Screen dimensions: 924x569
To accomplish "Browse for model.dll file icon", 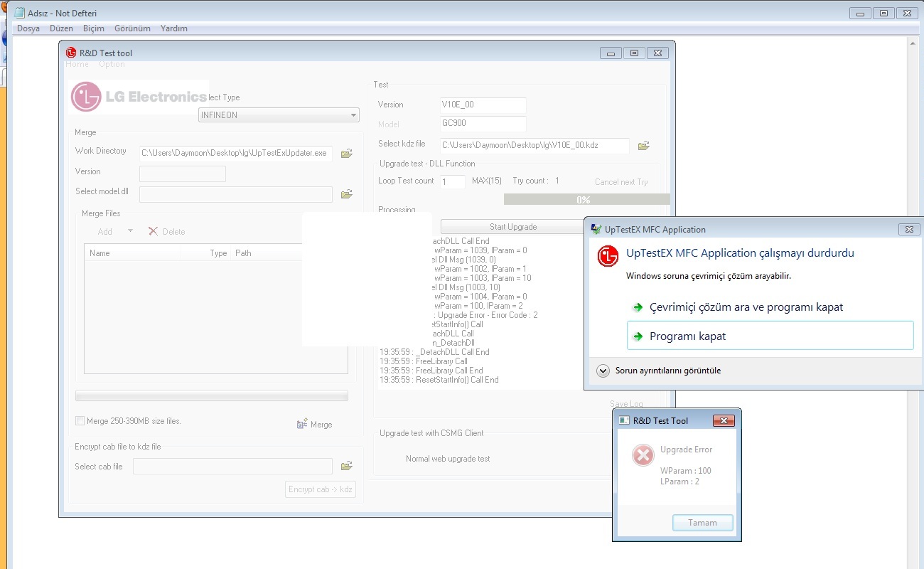I will pos(347,193).
